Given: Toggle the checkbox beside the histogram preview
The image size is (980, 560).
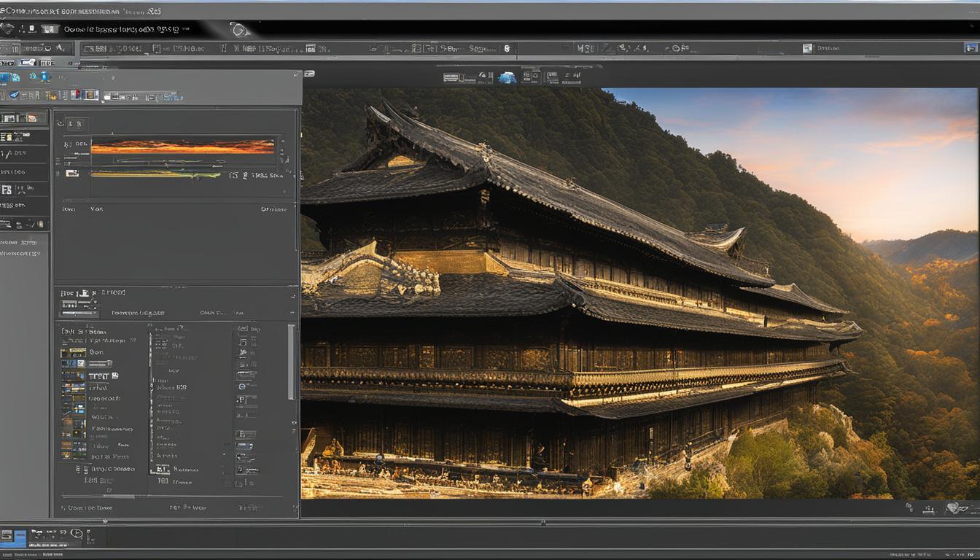Looking at the screenshot, I should coord(73,174).
